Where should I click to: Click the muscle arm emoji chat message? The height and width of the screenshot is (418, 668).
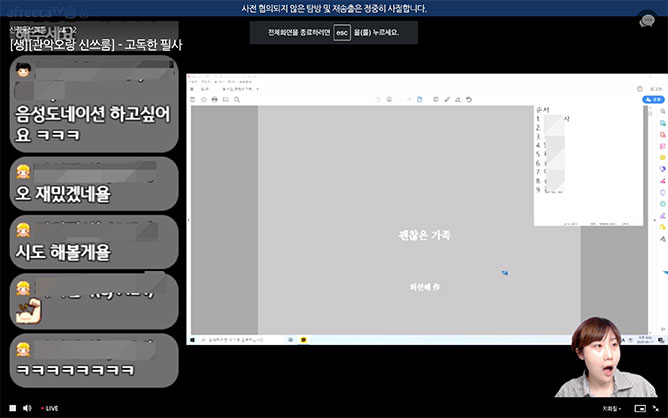click(94, 301)
